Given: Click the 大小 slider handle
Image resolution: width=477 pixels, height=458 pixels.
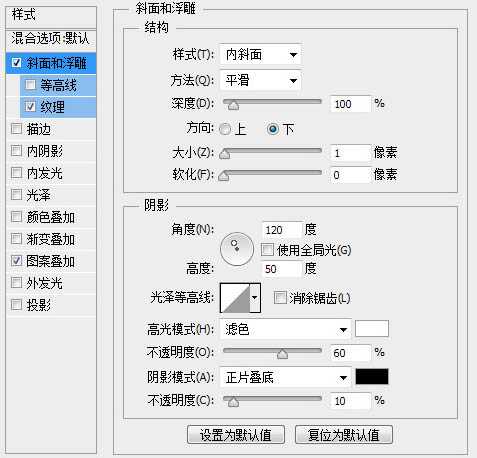Looking at the screenshot, I should pos(225,154).
